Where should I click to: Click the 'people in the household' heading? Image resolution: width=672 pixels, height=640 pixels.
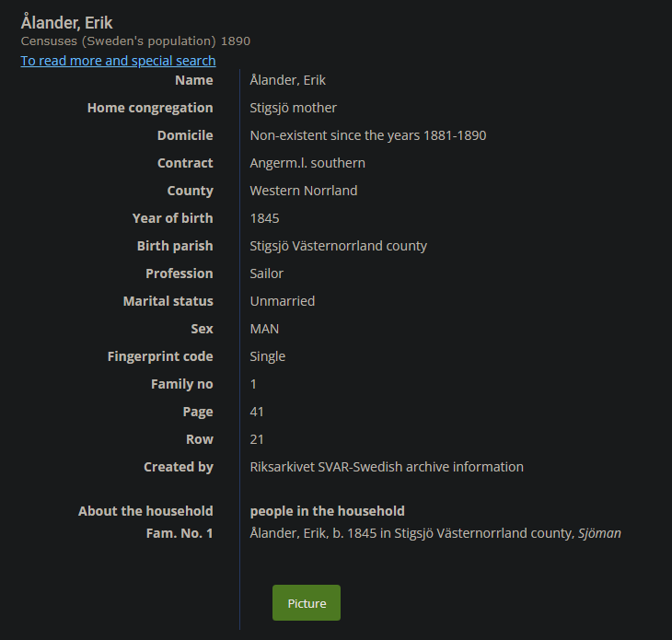coord(328,511)
